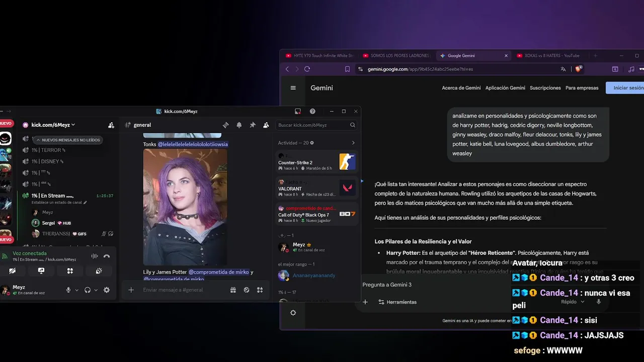Close the Google Gemini tab

[506, 56]
